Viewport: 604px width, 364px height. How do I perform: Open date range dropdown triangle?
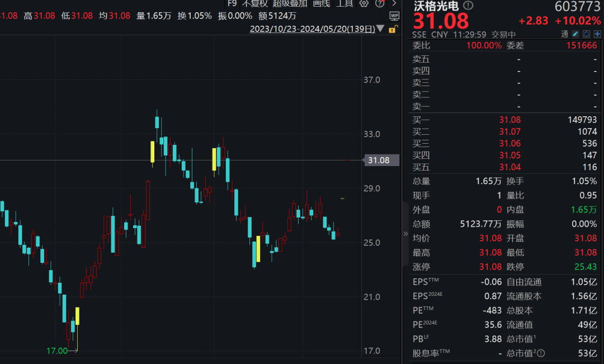click(381, 29)
